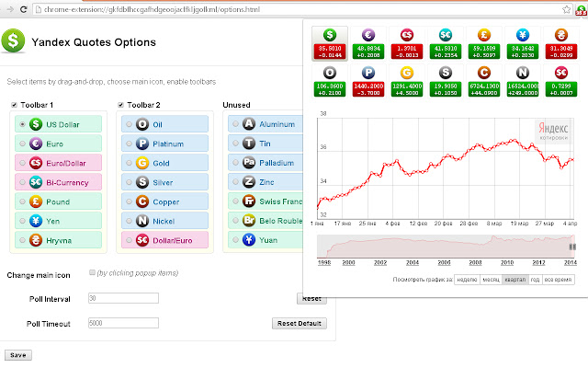Click the Copper tile showing 6734.1300
Screen dimensions: 588x368
484,81
